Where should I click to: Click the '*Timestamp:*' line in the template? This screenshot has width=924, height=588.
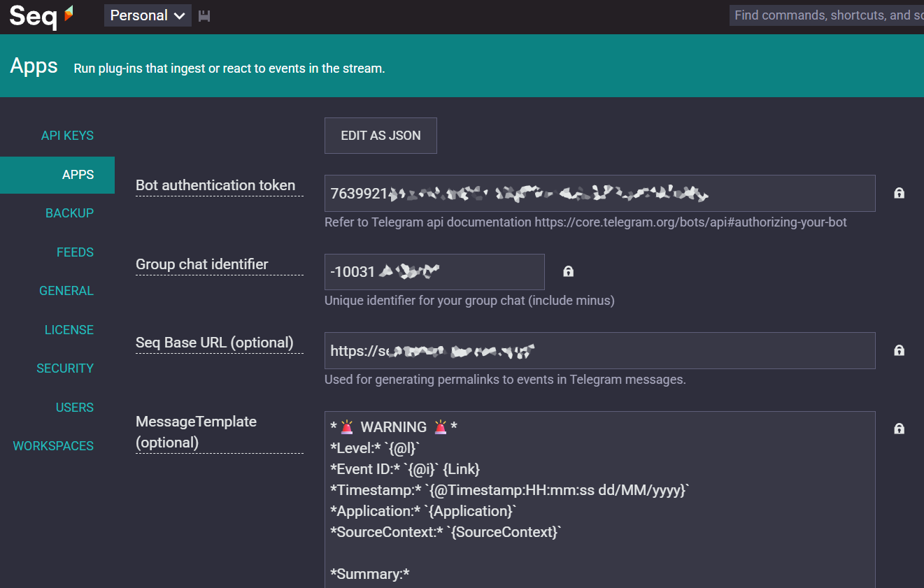tap(510, 490)
